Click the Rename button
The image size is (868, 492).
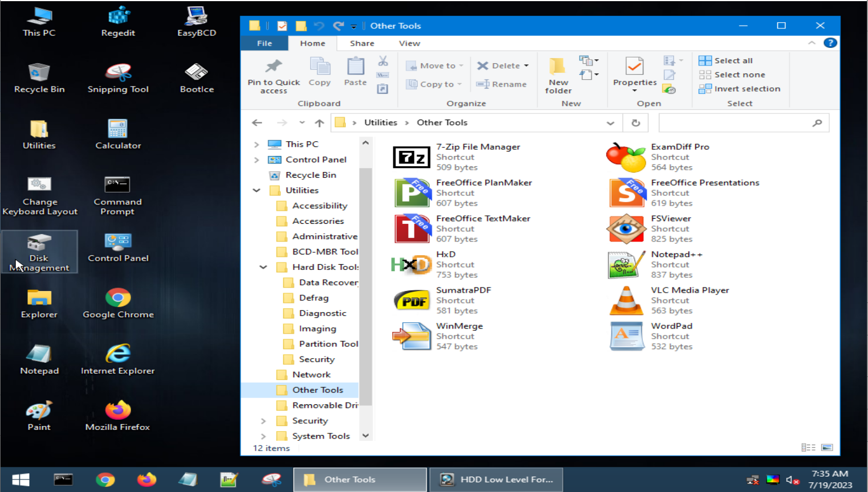[x=502, y=84]
